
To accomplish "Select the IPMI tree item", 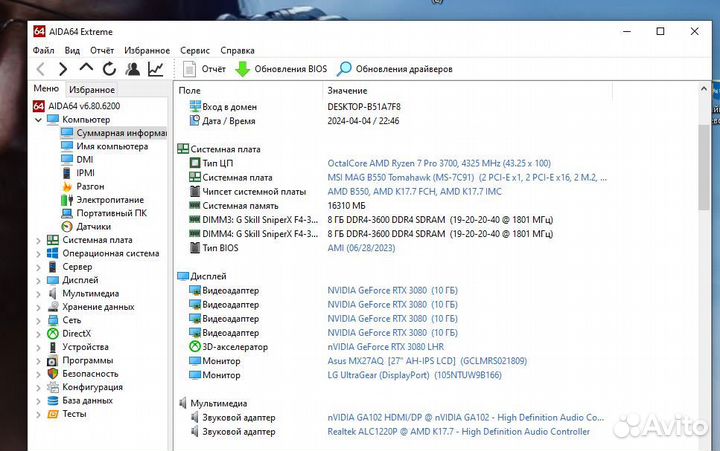I will coord(85,173).
